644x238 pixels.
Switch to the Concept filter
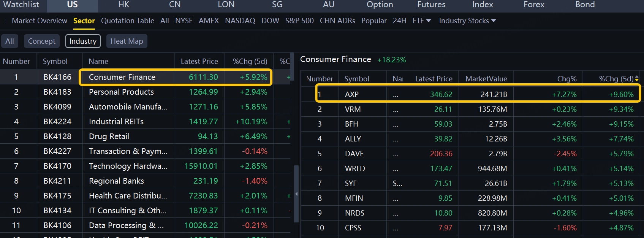pyautogui.click(x=41, y=41)
